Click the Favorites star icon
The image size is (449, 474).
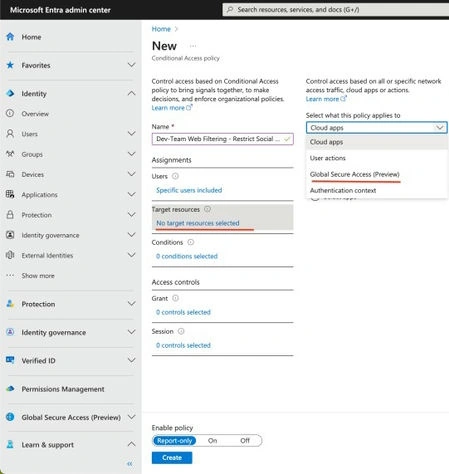(10, 65)
